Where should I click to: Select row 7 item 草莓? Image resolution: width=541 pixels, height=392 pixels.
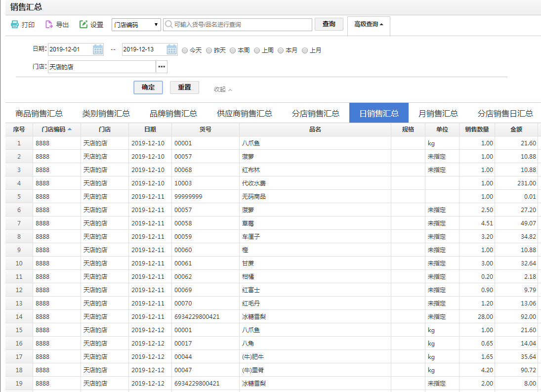[248, 223]
